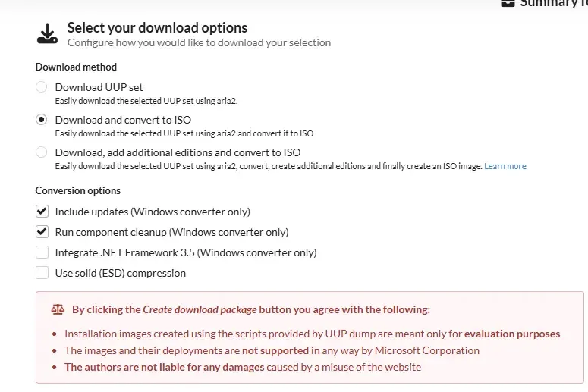Select the Download and convert to ISO radio button
588x392 pixels.
click(x=41, y=120)
